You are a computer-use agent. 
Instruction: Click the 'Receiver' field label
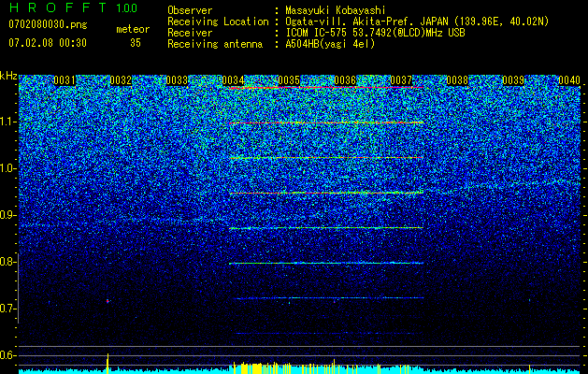[x=190, y=33]
